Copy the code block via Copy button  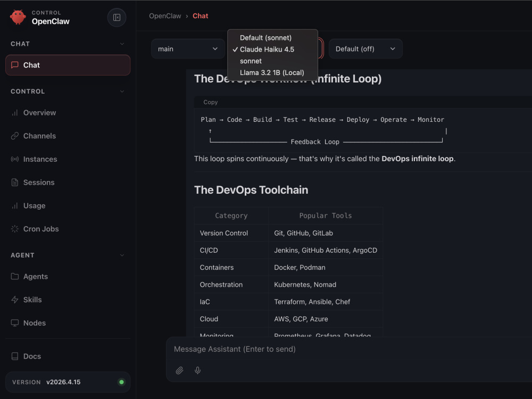(x=210, y=102)
